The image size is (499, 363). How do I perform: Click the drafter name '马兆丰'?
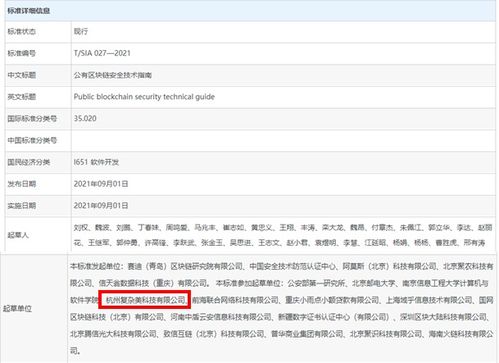tap(205, 228)
